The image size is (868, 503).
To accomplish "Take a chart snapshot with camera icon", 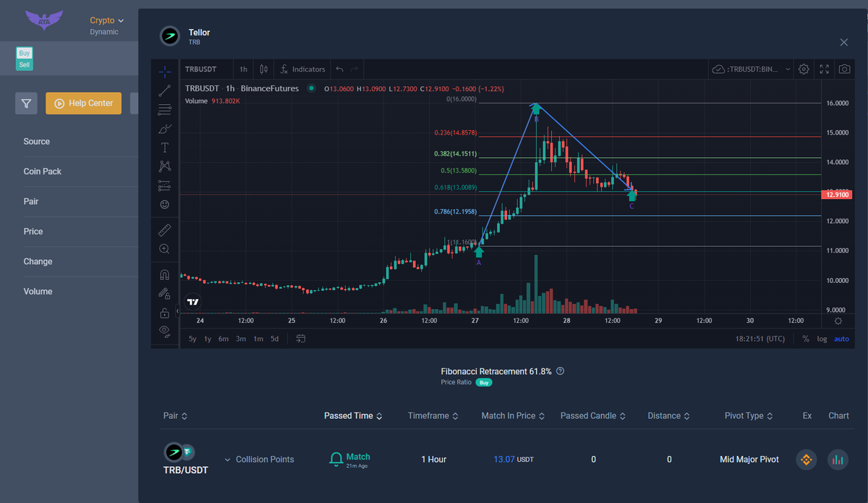I will click(844, 69).
